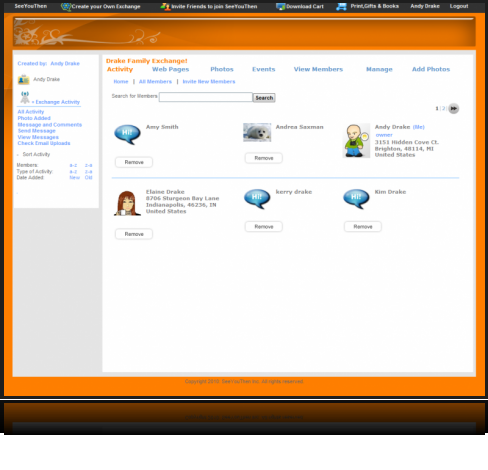Click the (Me) label next to Andy Drake
Image resolution: width=488 pixels, height=470 pixels.
pyautogui.click(x=418, y=127)
